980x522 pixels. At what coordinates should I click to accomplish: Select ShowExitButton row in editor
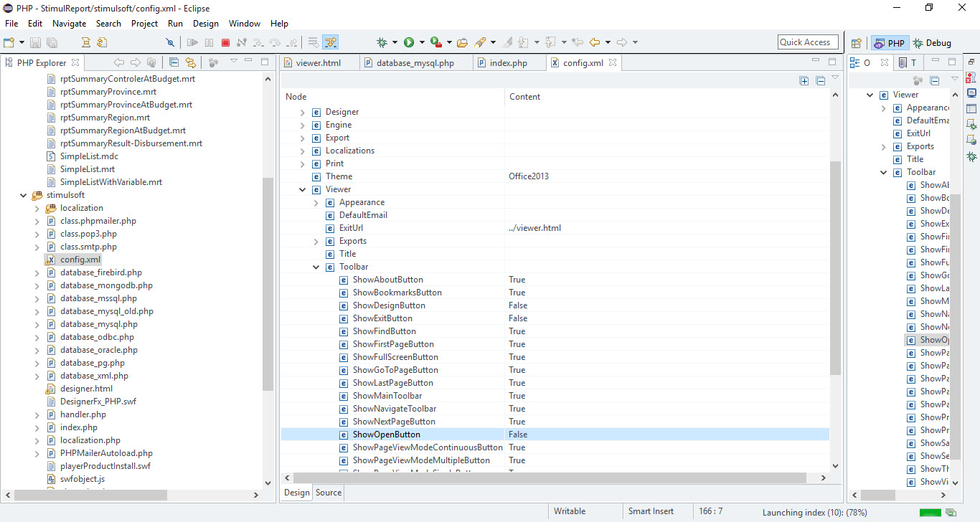click(x=555, y=318)
